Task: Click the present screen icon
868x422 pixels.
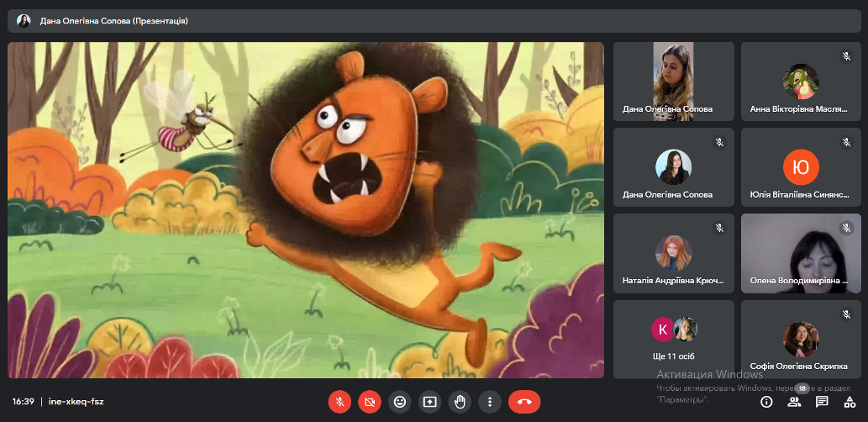Action: click(430, 402)
